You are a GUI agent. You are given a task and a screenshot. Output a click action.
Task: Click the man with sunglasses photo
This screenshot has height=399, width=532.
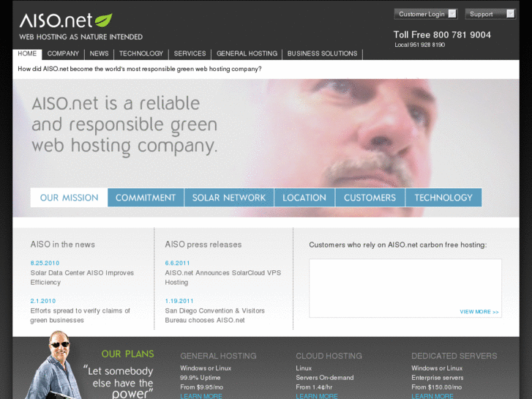(x=54, y=365)
